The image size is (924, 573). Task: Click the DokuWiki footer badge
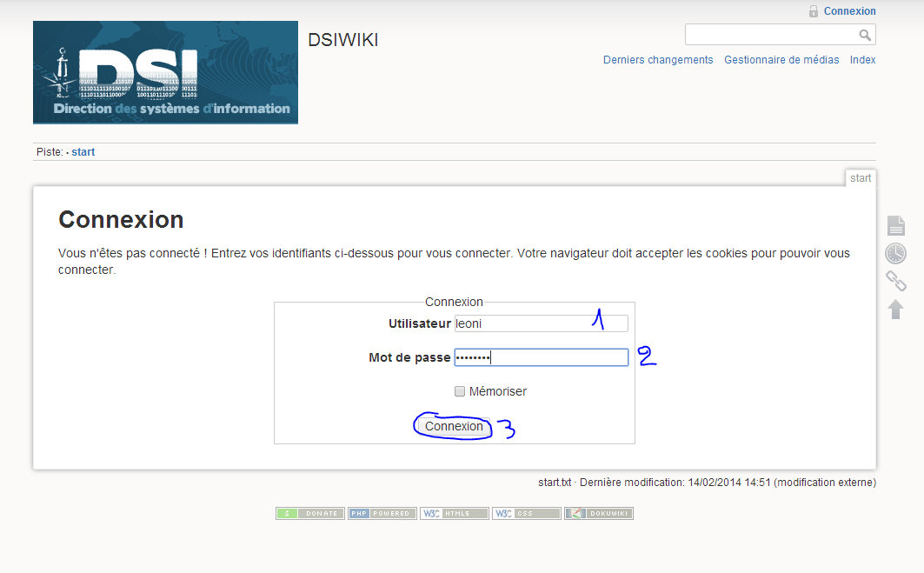coord(598,514)
